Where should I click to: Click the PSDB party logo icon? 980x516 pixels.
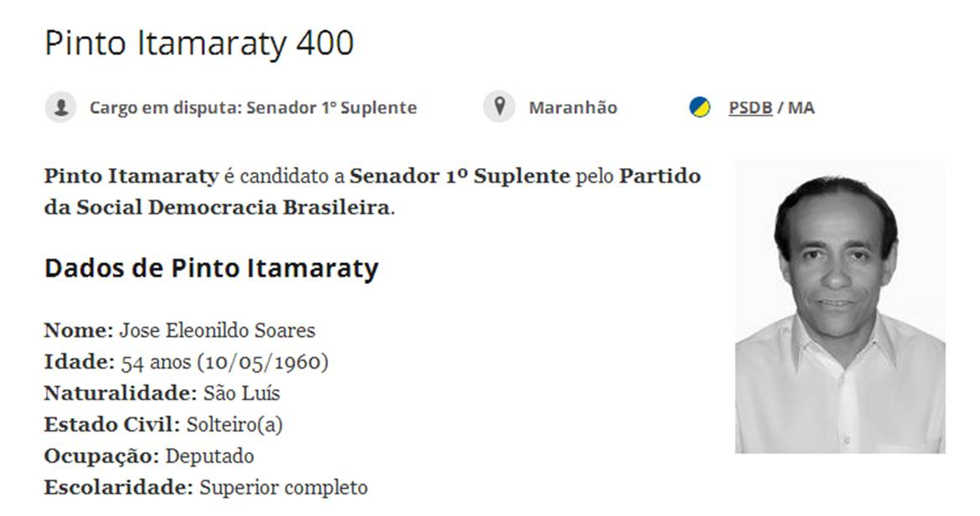tap(700, 107)
